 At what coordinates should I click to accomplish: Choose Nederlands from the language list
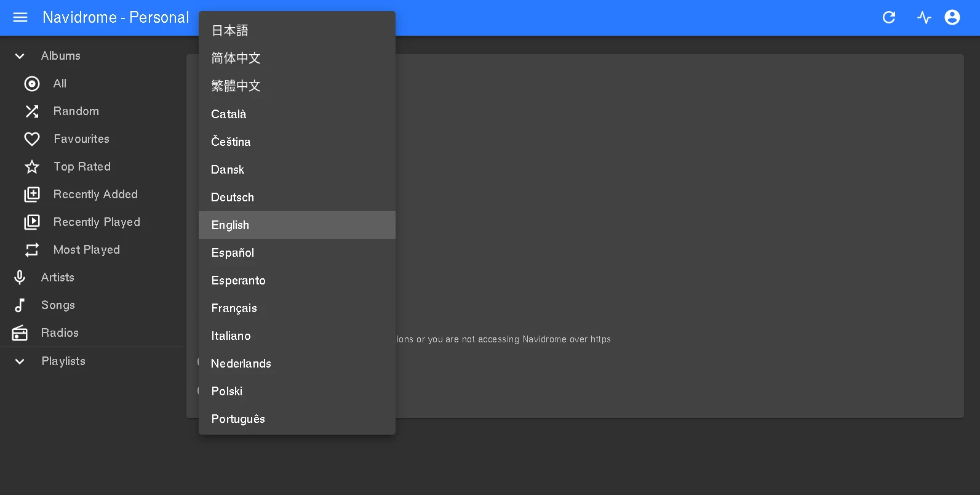click(297, 363)
